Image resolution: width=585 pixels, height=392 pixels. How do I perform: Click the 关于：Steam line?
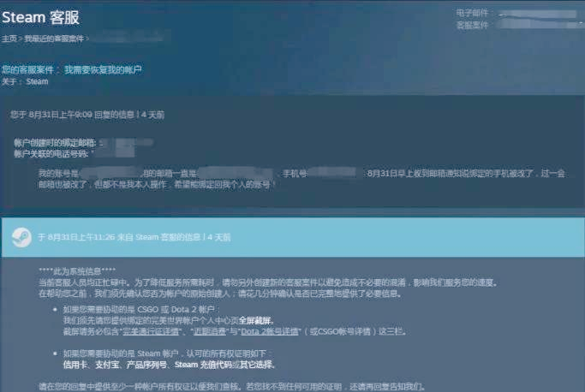pos(25,81)
